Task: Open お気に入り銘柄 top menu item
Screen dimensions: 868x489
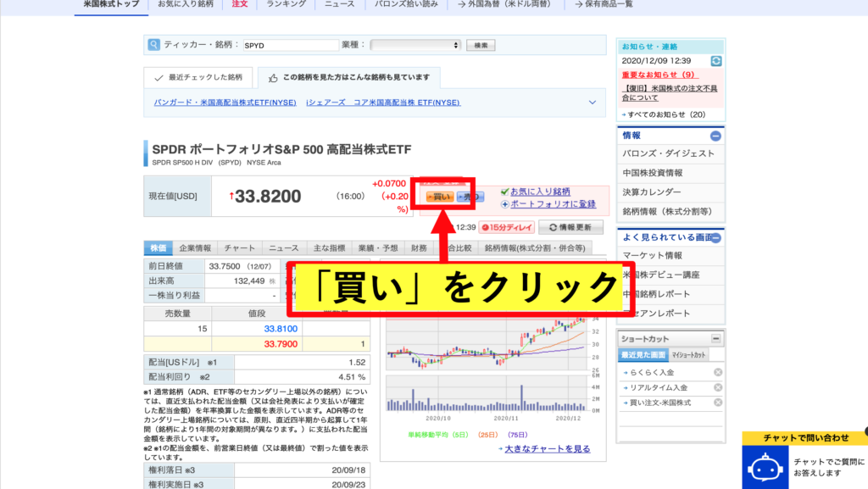Action: click(186, 4)
